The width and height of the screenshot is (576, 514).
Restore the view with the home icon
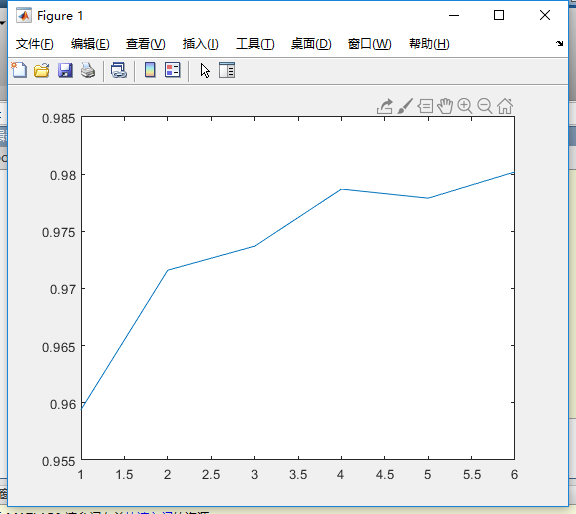[505, 106]
